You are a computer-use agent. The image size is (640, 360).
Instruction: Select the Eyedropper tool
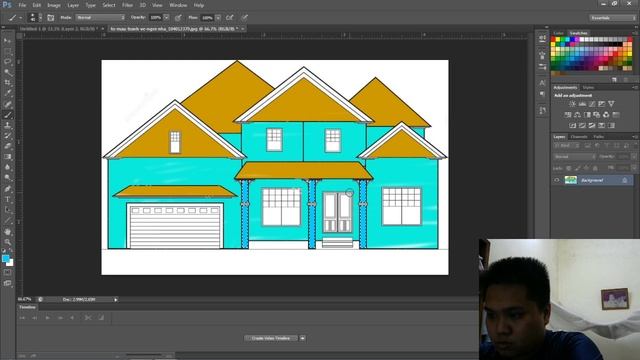7,93
